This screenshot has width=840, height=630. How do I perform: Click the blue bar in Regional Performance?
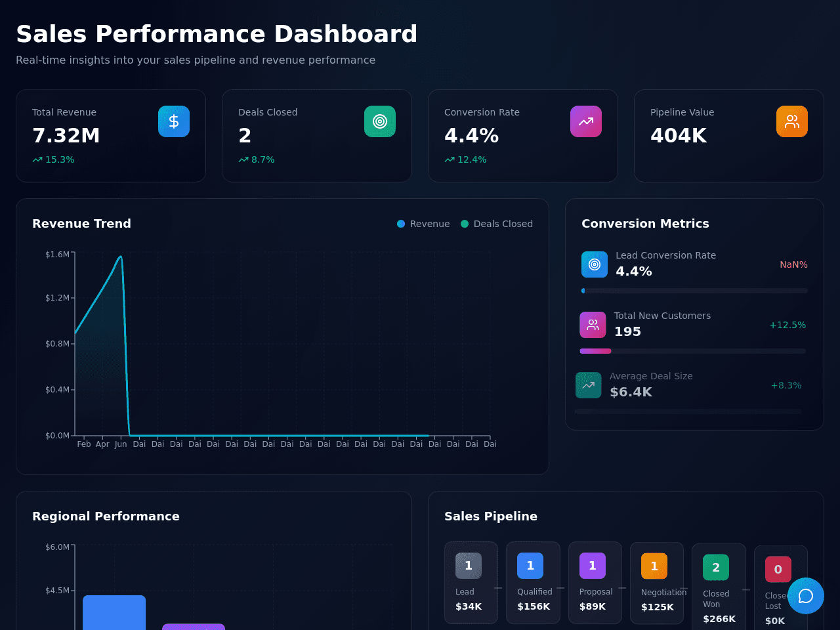(x=114, y=612)
